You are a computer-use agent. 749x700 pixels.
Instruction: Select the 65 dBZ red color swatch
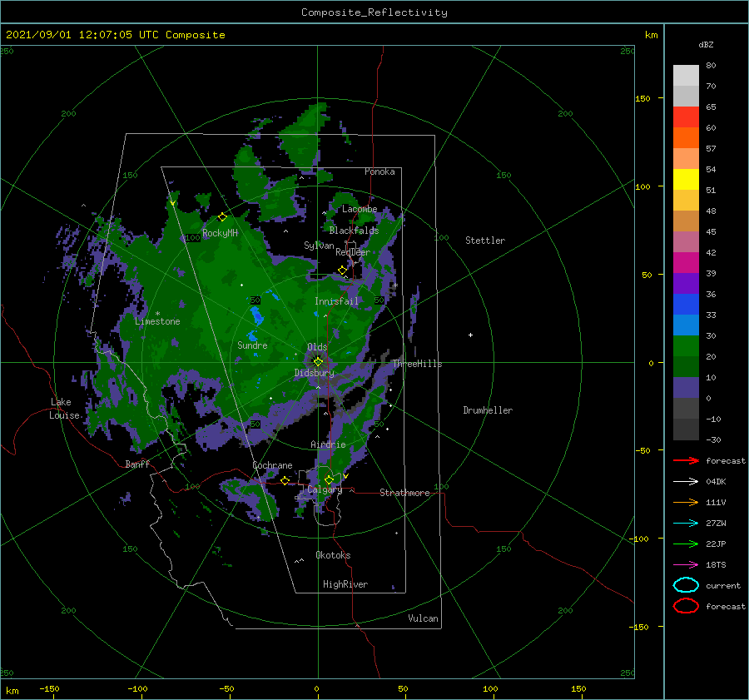click(686, 117)
